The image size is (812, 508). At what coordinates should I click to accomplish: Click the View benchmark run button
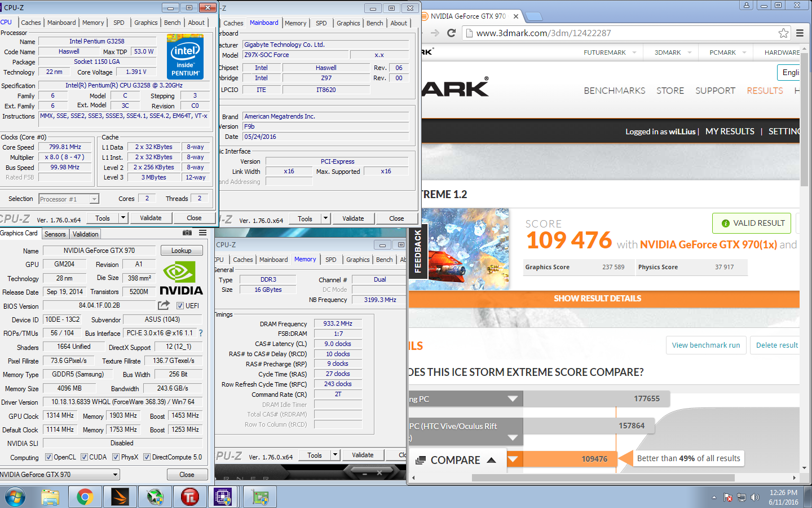pyautogui.click(x=706, y=345)
